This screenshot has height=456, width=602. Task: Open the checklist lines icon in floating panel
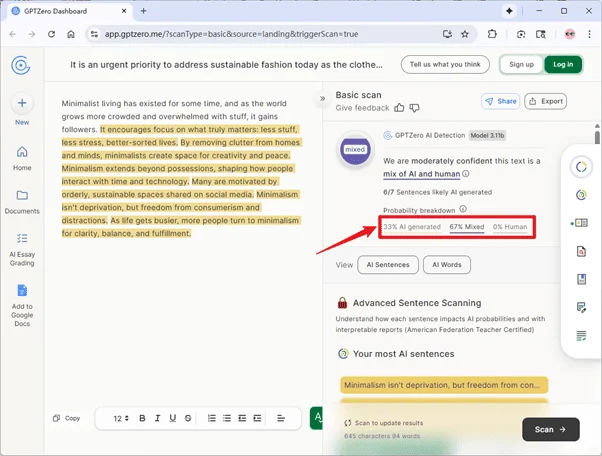point(581,336)
